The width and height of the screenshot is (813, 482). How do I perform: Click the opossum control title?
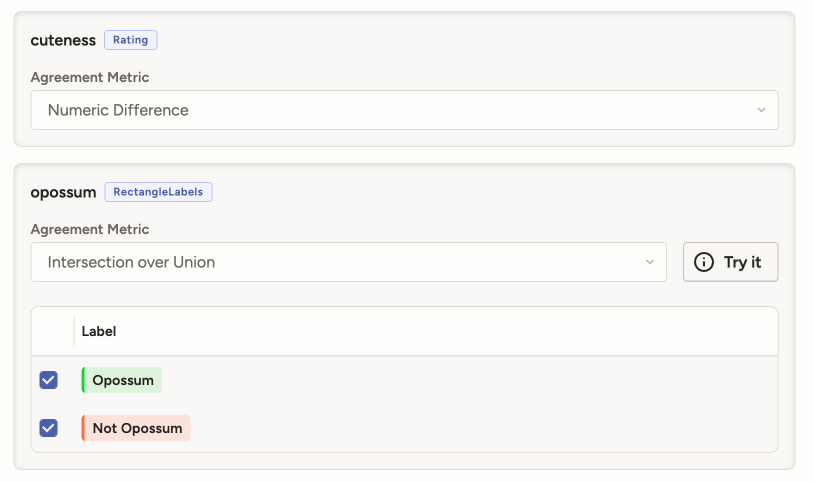click(x=63, y=192)
